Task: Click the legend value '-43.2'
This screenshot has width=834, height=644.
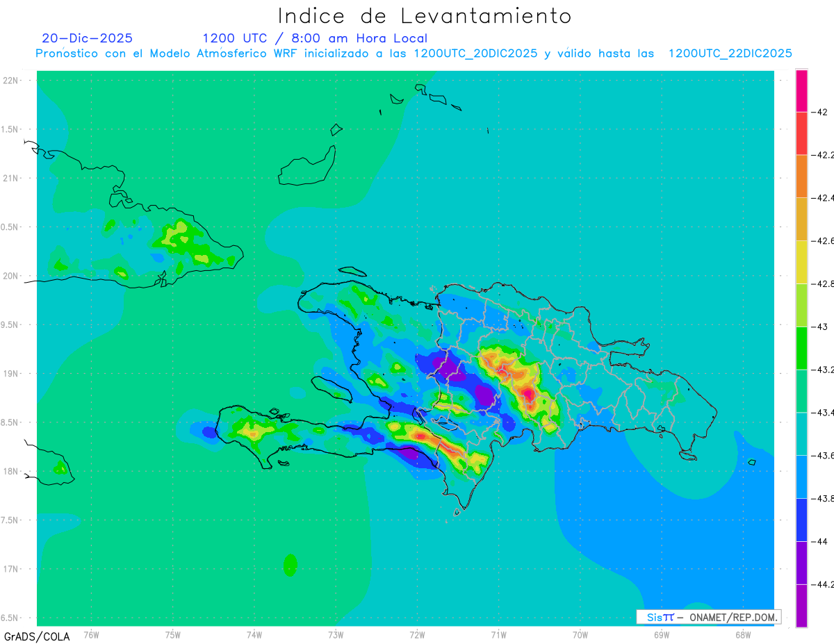Action: [x=824, y=370]
